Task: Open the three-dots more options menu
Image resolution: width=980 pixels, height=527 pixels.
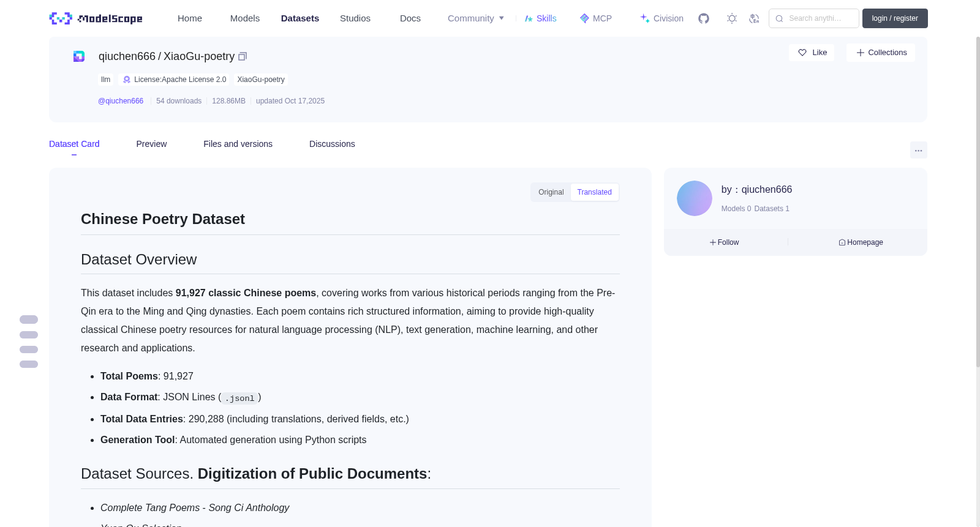Action: click(x=919, y=150)
